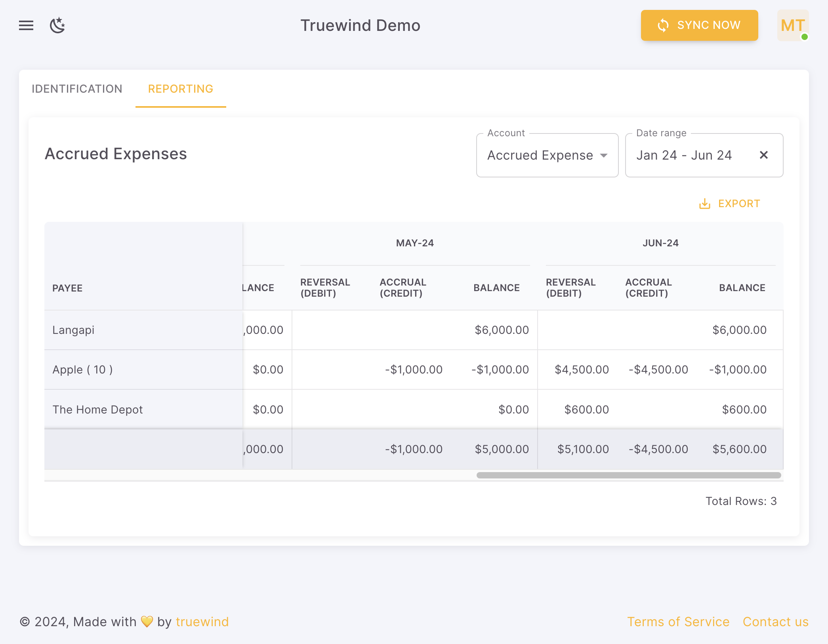Expand the Accrued Expense dropdown arrow

[x=604, y=155]
